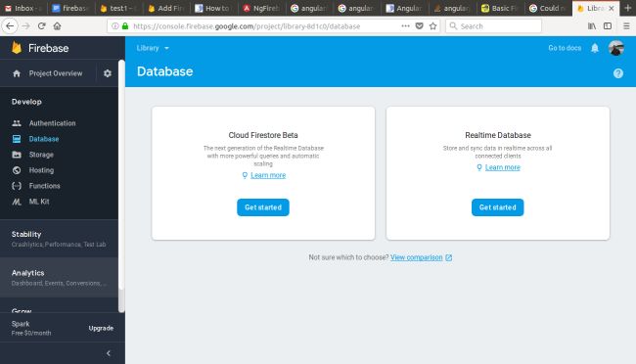636x364 pixels.
Task: Switch to the How to tab
Action: (x=213, y=8)
